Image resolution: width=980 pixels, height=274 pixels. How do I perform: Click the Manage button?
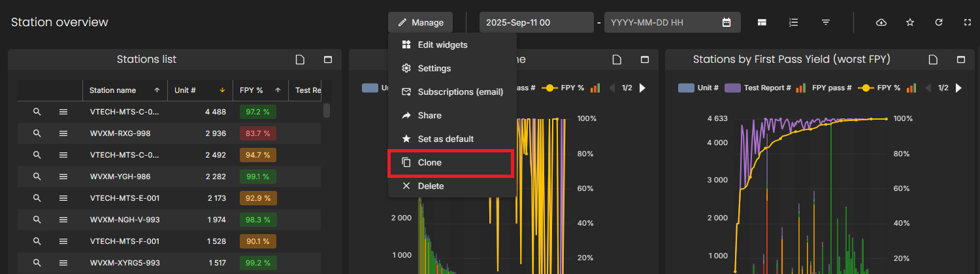pos(420,22)
